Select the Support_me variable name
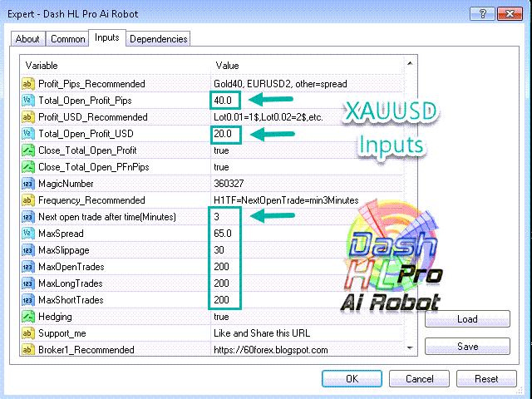Screen dimensions: 532x399 [x=62, y=333]
